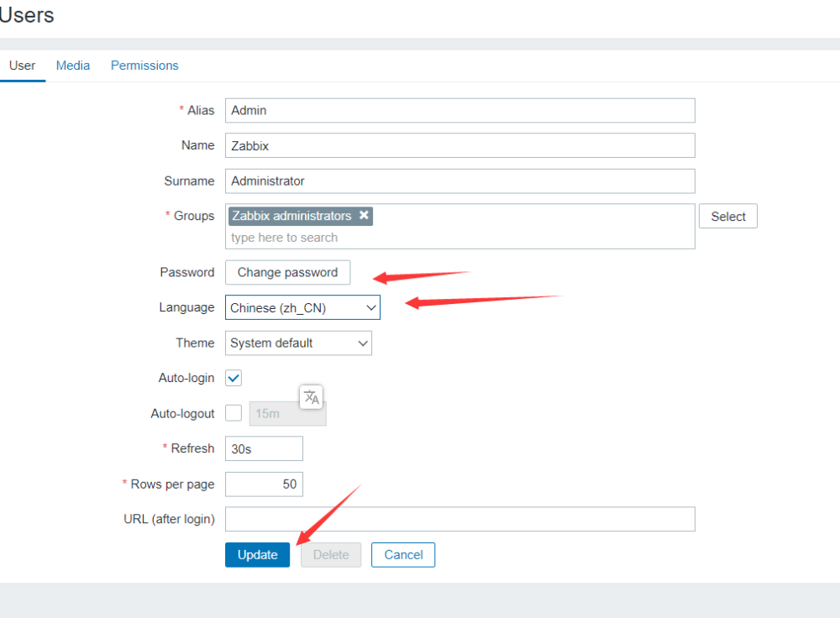Edit the Refresh interval field
Screen dimensions: 840x618
[x=264, y=449]
